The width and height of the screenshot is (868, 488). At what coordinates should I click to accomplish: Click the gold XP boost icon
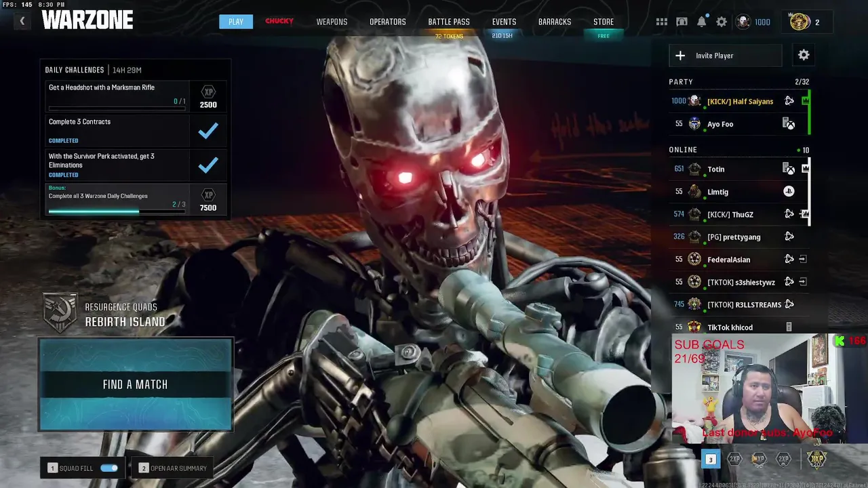[816, 459]
